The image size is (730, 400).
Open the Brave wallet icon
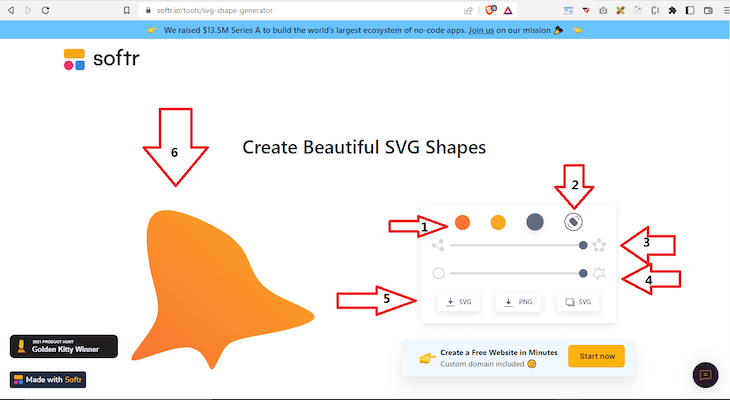coord(708,10)
